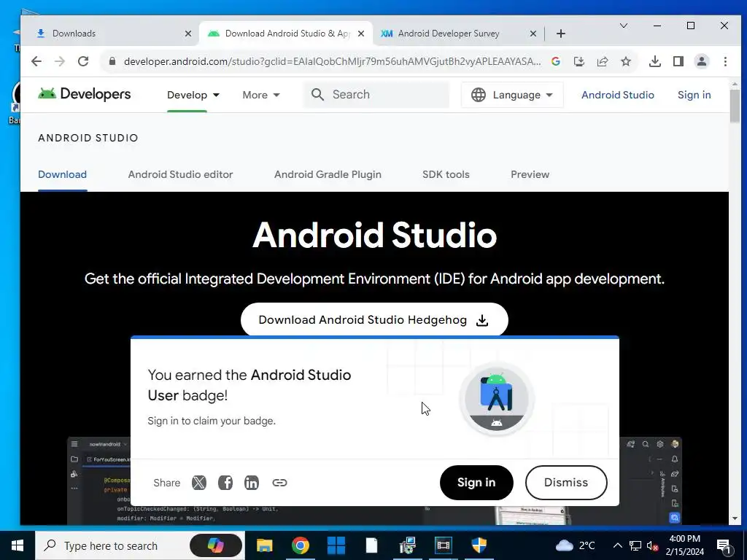Click the Android Developers logo

[x=85, y=94]
